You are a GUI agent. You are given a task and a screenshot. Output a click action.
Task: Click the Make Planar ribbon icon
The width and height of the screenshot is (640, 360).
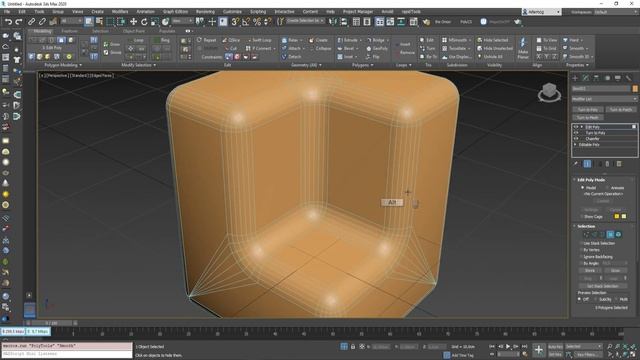523,49
